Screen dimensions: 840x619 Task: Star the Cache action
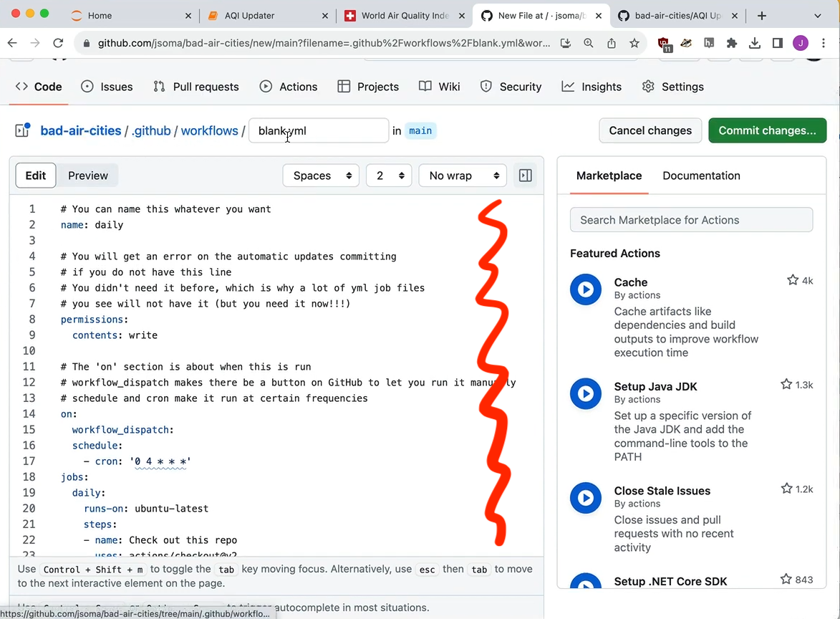792,279
